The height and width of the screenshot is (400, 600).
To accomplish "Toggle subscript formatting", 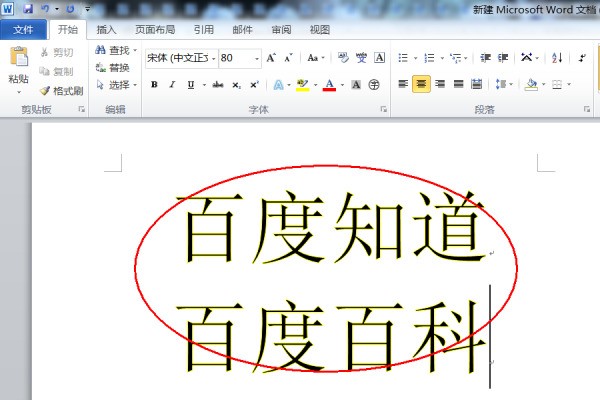I will (236, 85).
